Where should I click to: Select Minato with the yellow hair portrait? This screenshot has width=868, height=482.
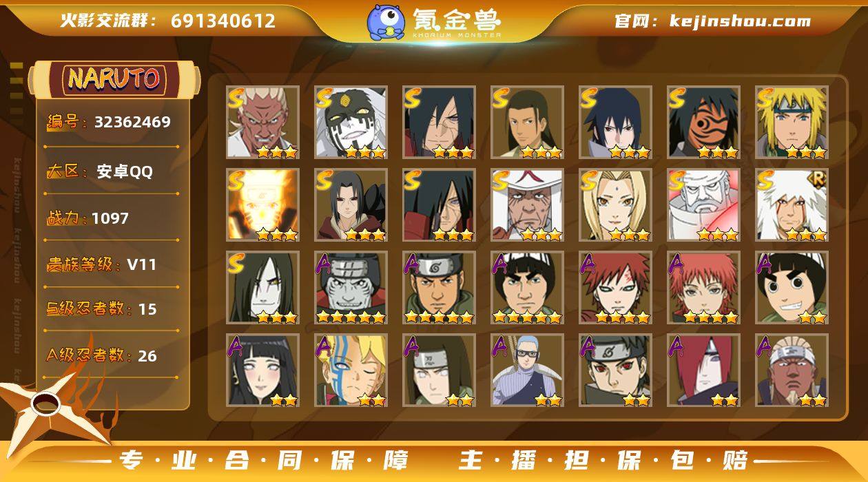coord(792,122)
